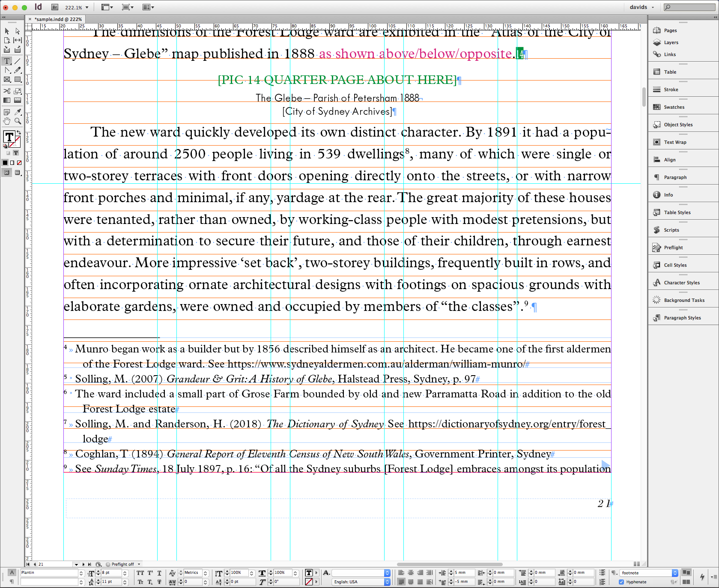Activate the Zoom tool

[x=18, y=121]
